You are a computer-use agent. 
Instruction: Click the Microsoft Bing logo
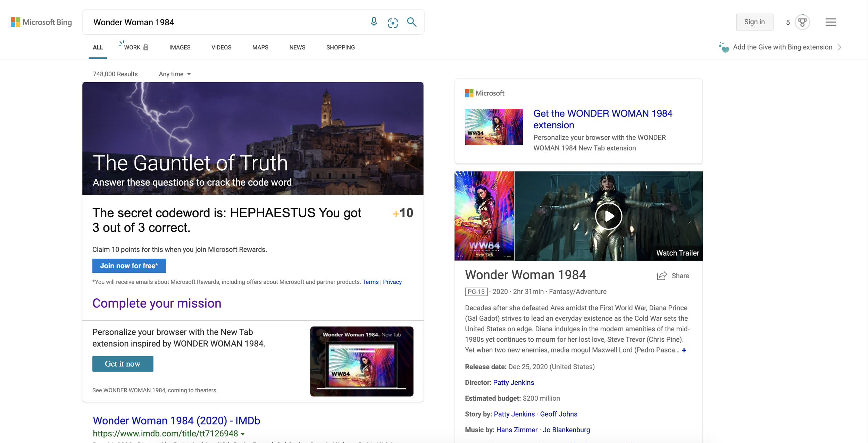(41, 22)
